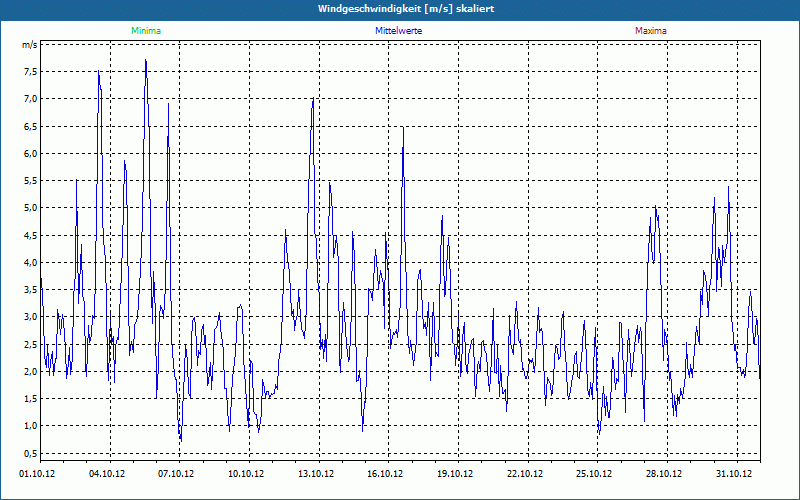This screenshot has width=800, height=500.
Task: Click the 3,0 y-axis value
Action: [31, 317]
